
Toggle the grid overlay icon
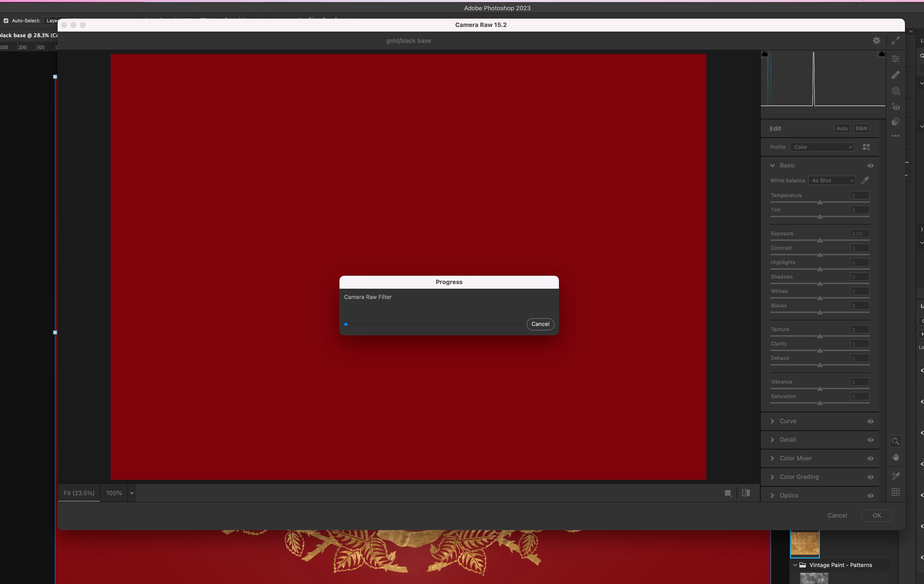pyautogui.click(x=895, y=492)
